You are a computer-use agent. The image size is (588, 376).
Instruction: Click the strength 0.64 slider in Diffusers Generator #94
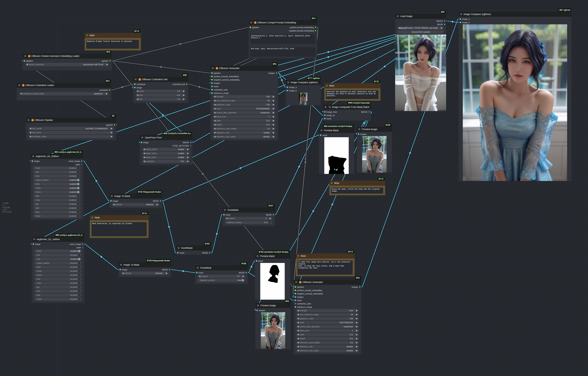327,310
